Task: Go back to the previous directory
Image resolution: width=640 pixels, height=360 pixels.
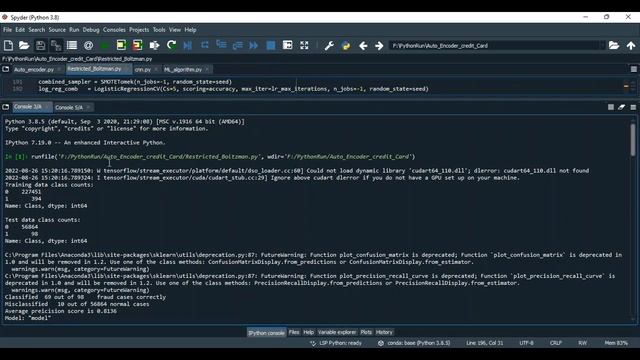Action: pos(363,46)
